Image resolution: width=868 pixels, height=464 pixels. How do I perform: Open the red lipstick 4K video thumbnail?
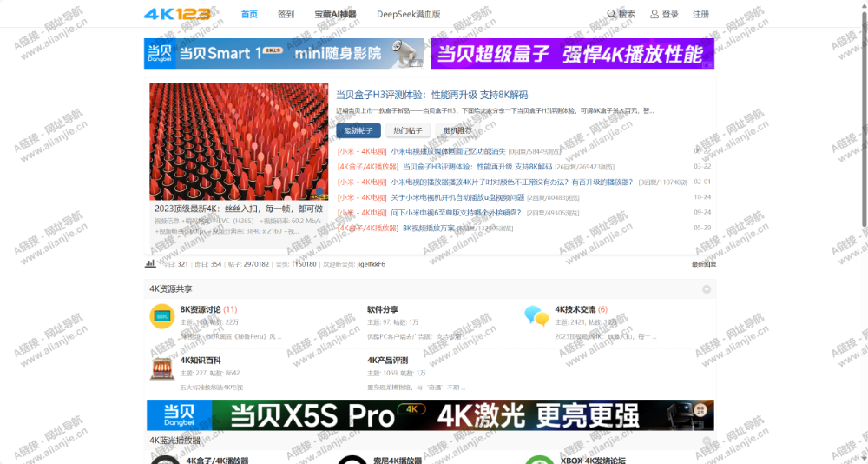239,142
